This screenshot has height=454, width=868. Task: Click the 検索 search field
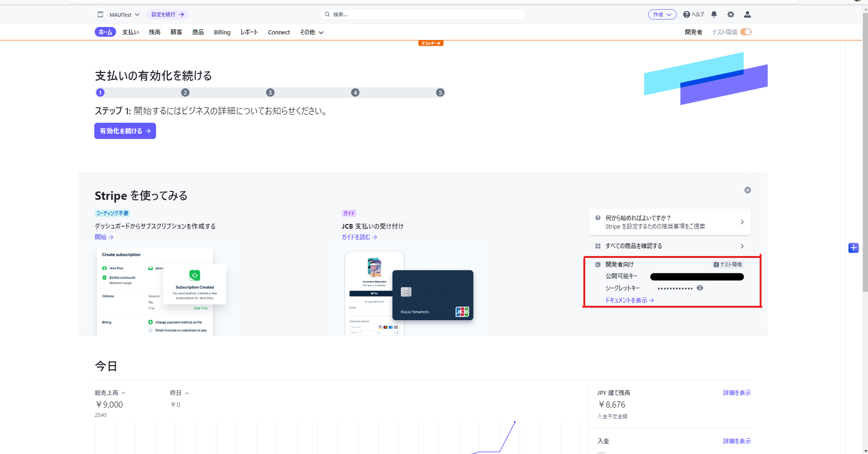tap(423, 14)
